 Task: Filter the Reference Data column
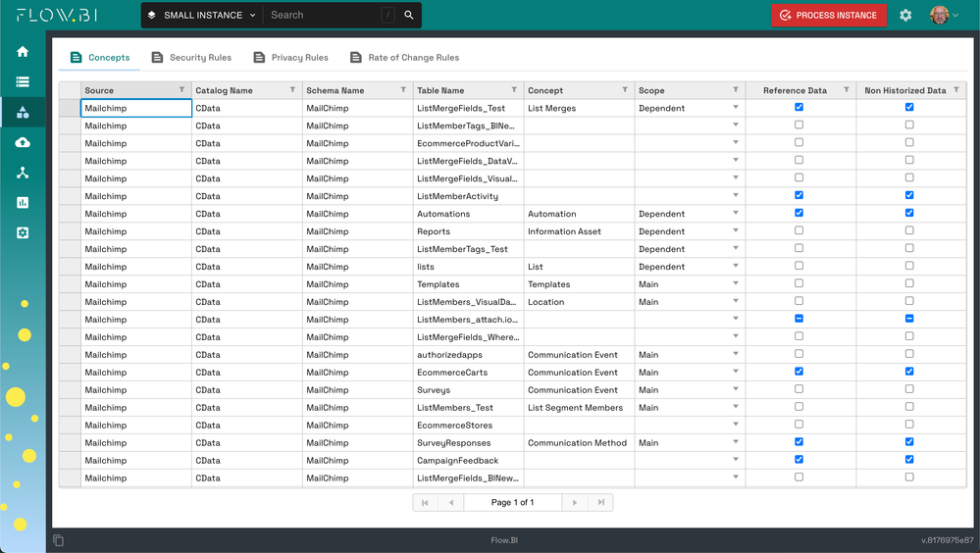847,90
